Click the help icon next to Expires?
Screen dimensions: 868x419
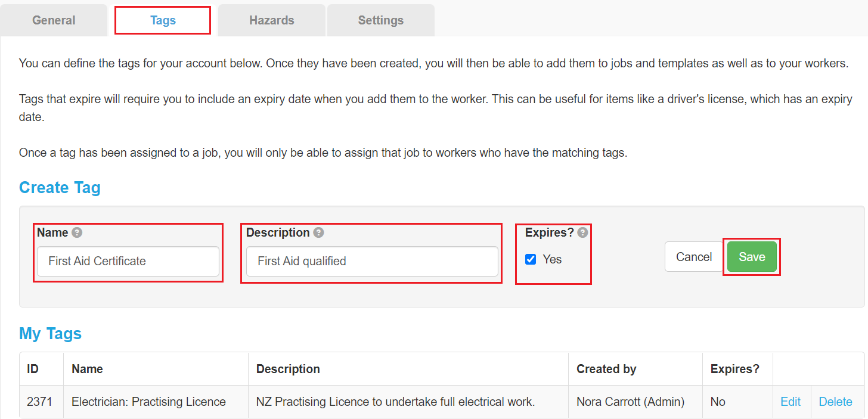point(583,232)
